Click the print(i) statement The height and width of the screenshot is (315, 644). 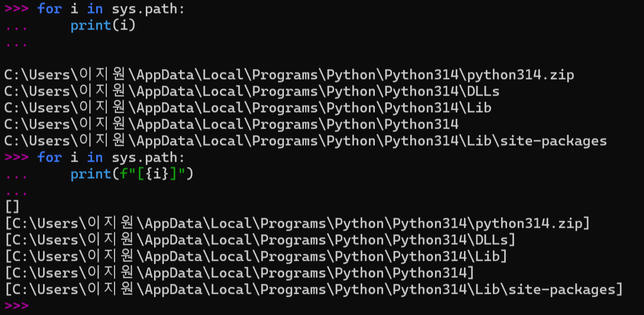[x=103, y=25]
